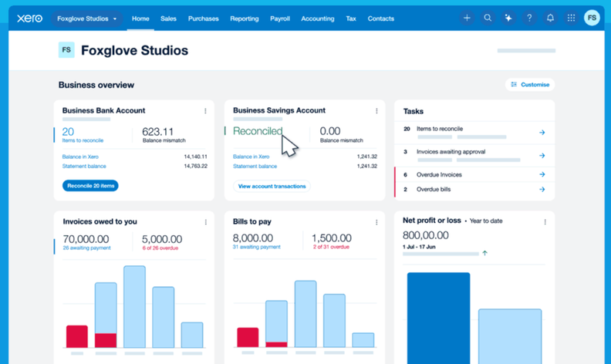This screenshot has width=611, height=364.
Task: Click Net profit or loss title
Action: click(x=432, y=221)
